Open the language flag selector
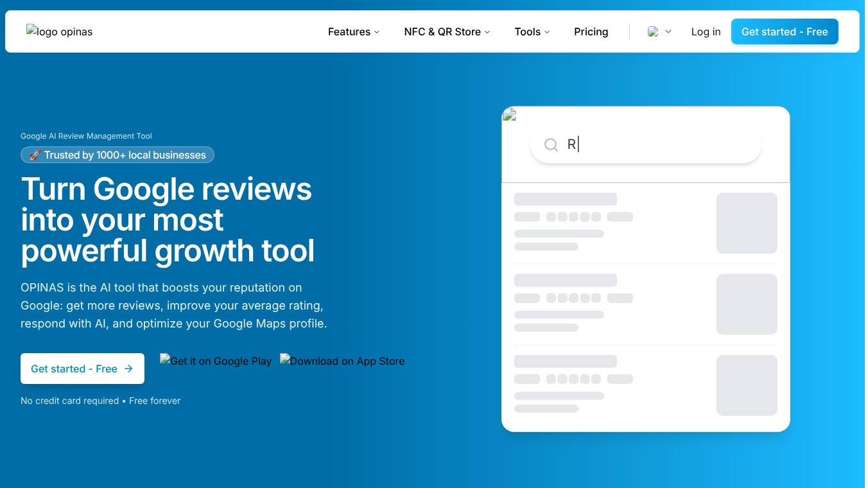868x488 pixels. [x=660, y=31]
